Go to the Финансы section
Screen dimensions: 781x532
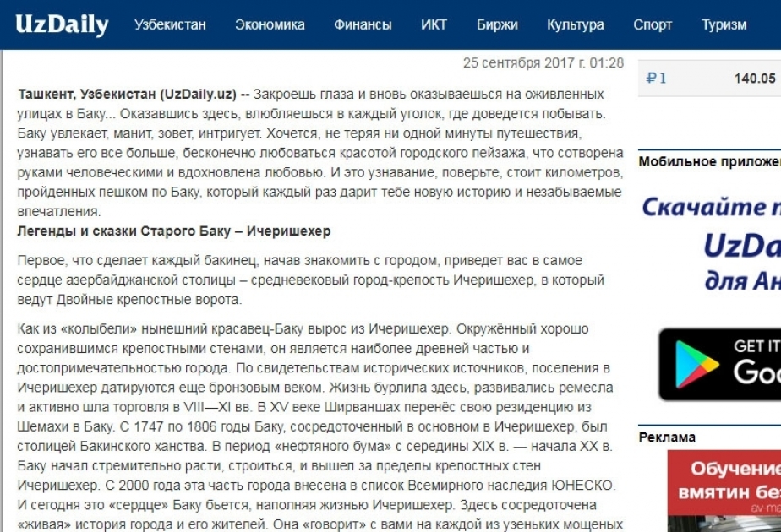tap(363, 24)
